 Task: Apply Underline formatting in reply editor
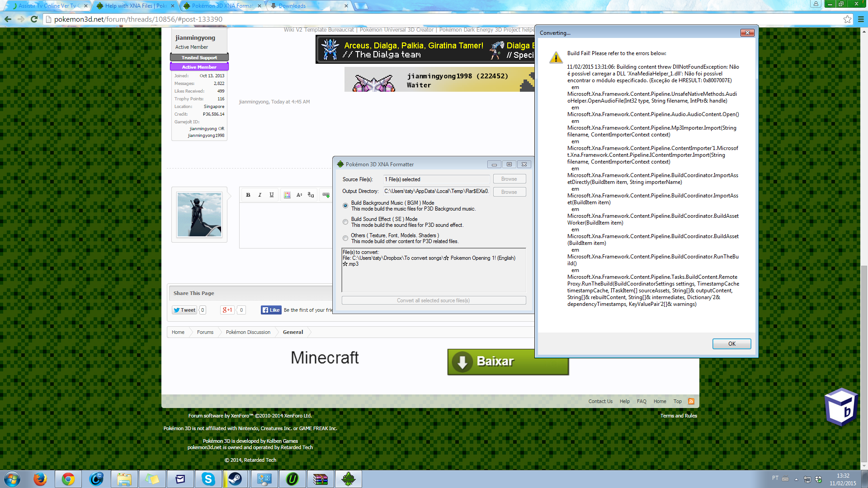tap(272, 195)
